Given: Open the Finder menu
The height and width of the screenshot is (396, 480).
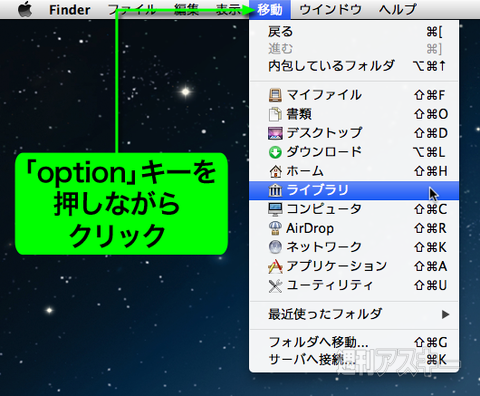Looking at the screenshot, I should pyautogui.click(x=70, y=10).
